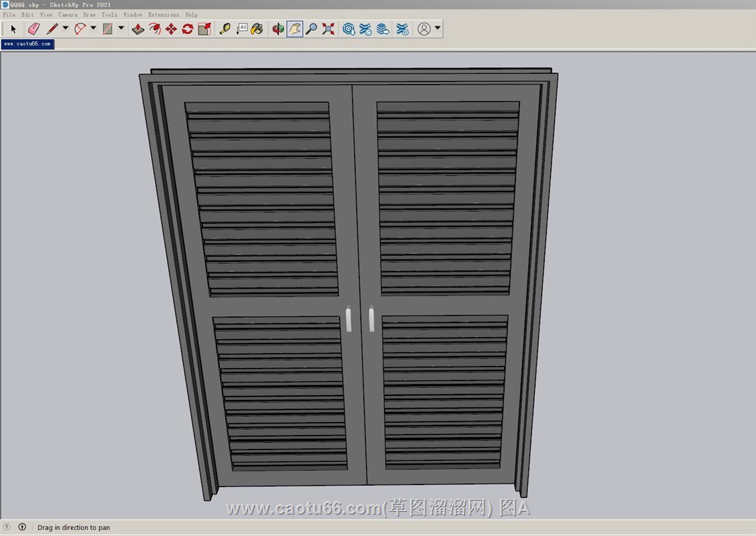This screenshot has width=756, height=536.
Task: Click the Send to LayOut icon
Action: tap(383, 29)
